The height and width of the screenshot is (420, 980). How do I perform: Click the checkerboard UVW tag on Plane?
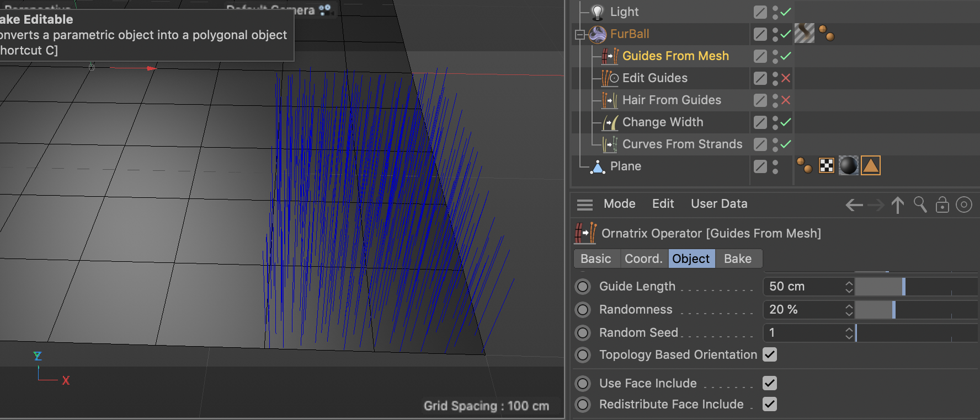826,165
